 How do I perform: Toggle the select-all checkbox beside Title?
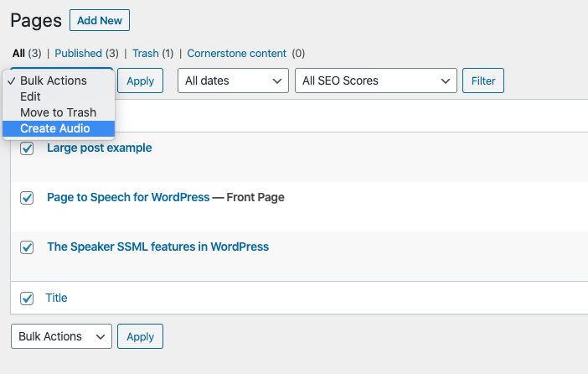(x=27, y=299)
